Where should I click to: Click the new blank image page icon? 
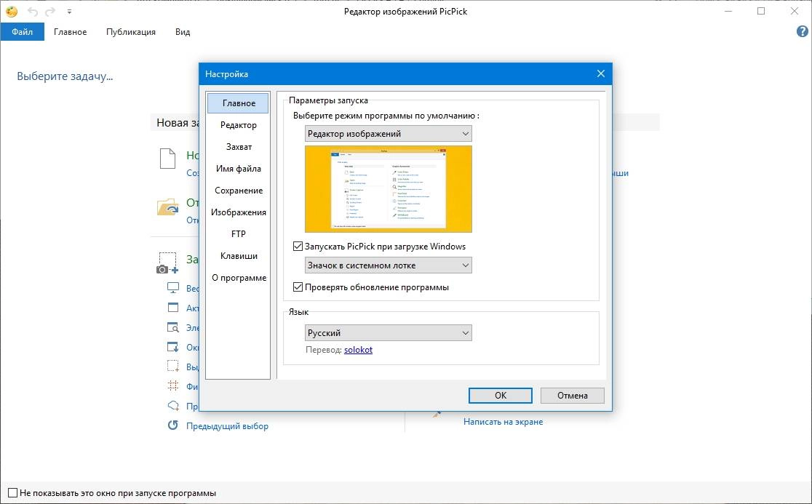tap(168, 159)
